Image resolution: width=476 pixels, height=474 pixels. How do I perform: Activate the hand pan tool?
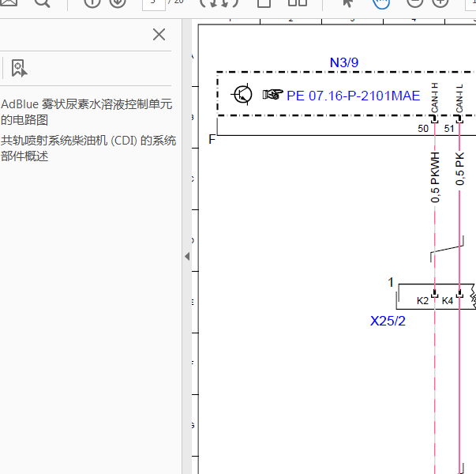pyautogui.click(x=381, y=3)
